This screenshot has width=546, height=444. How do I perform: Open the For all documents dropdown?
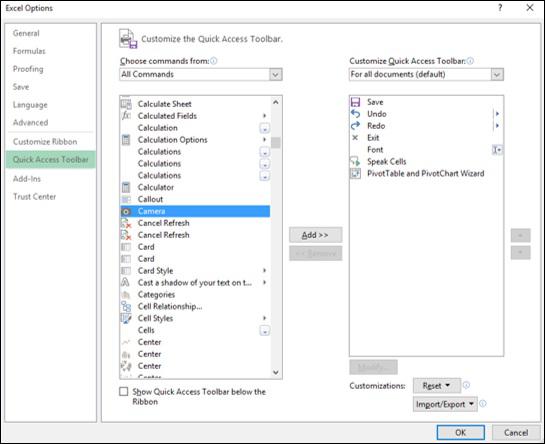click(x=497, y=75)
